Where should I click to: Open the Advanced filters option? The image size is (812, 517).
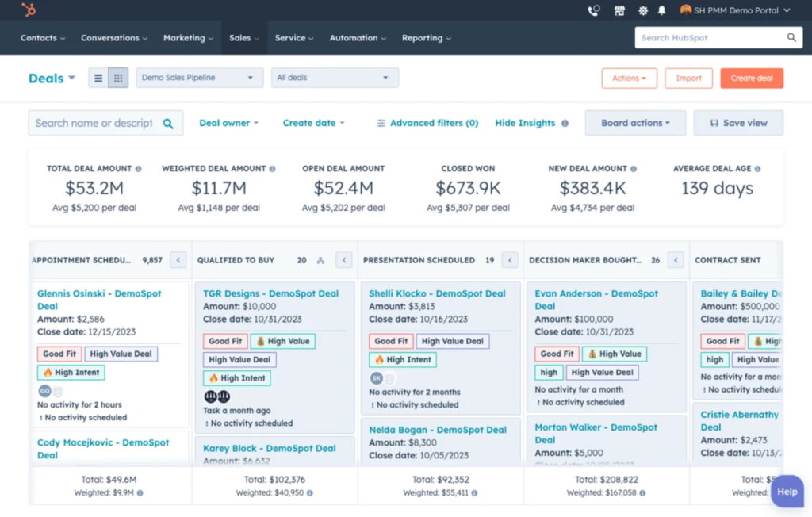point(427,123)
